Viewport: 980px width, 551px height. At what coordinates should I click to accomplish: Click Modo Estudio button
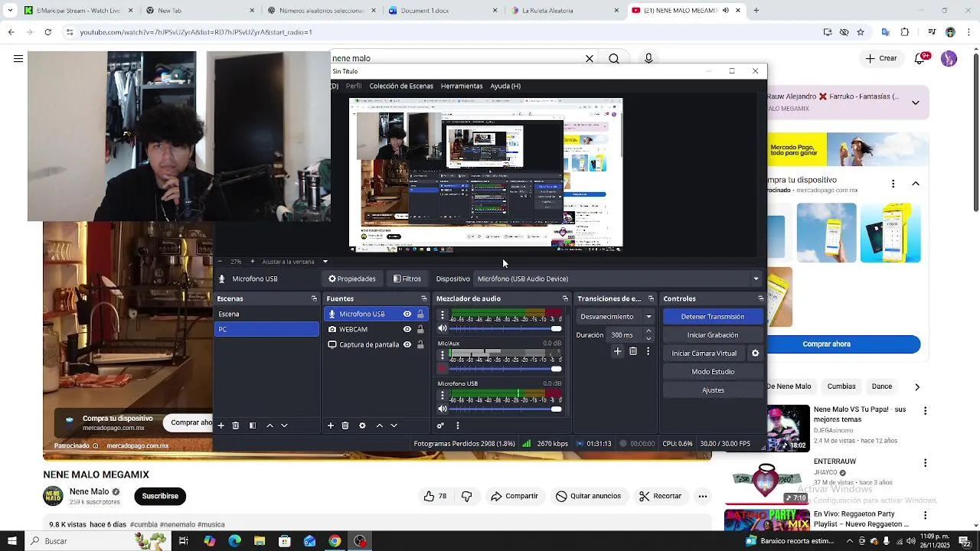(x=713, y=372)
